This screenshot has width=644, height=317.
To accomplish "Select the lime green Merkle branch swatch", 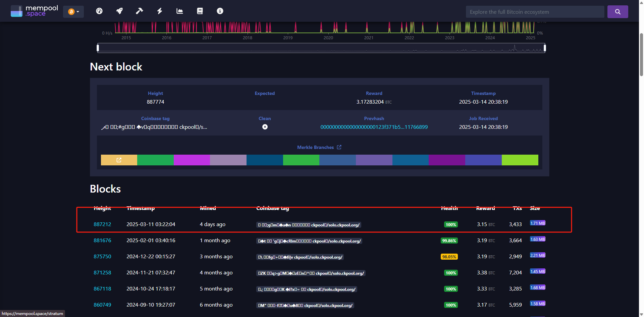I will (x=520, y=160).
